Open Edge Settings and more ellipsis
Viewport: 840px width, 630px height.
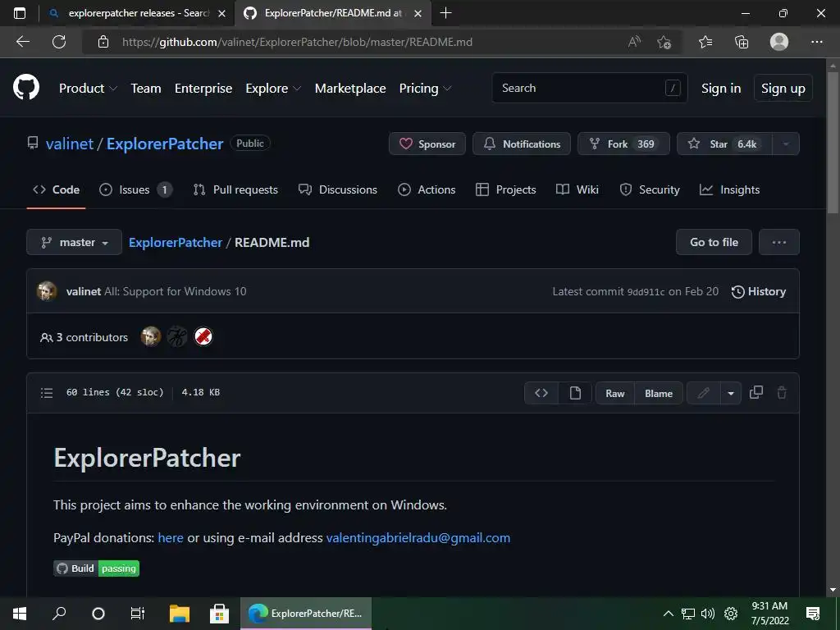click(816, 42)
